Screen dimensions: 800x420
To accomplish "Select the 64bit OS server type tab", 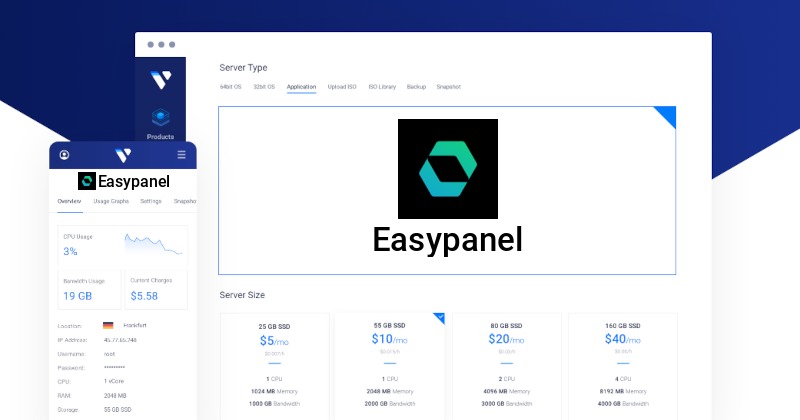I will point(231,87).
